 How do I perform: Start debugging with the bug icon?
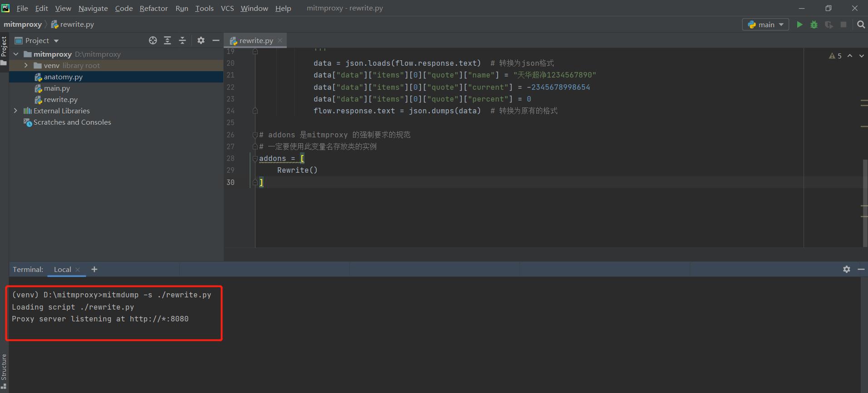tap(814, 24)
